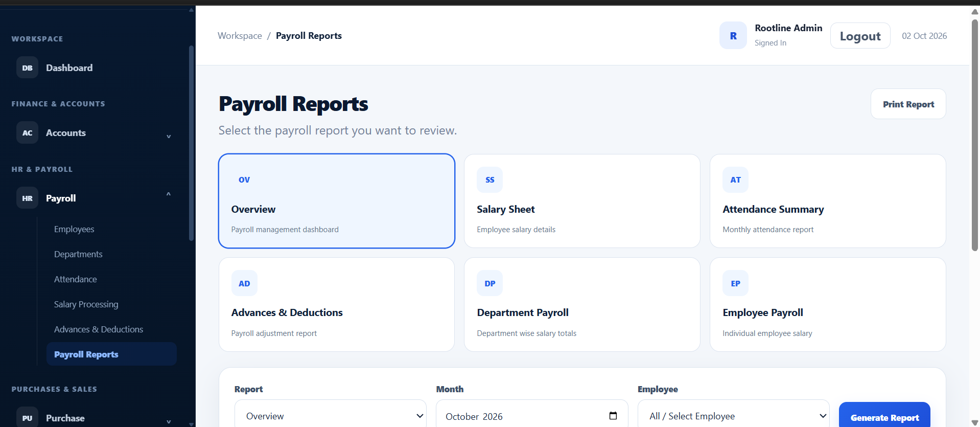
Task: Select the Department Payroll card title
Action: [523, 312]
